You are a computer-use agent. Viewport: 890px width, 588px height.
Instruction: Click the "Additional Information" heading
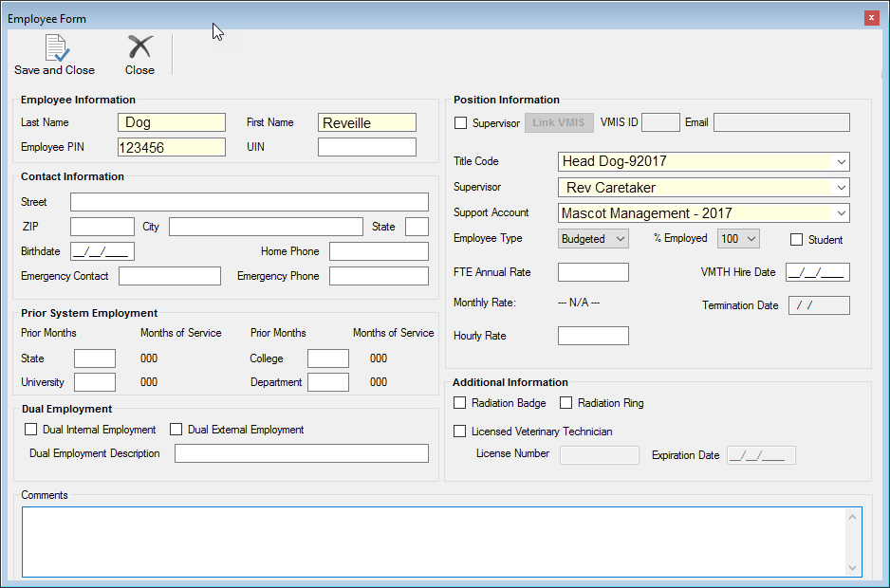point(510,382)
